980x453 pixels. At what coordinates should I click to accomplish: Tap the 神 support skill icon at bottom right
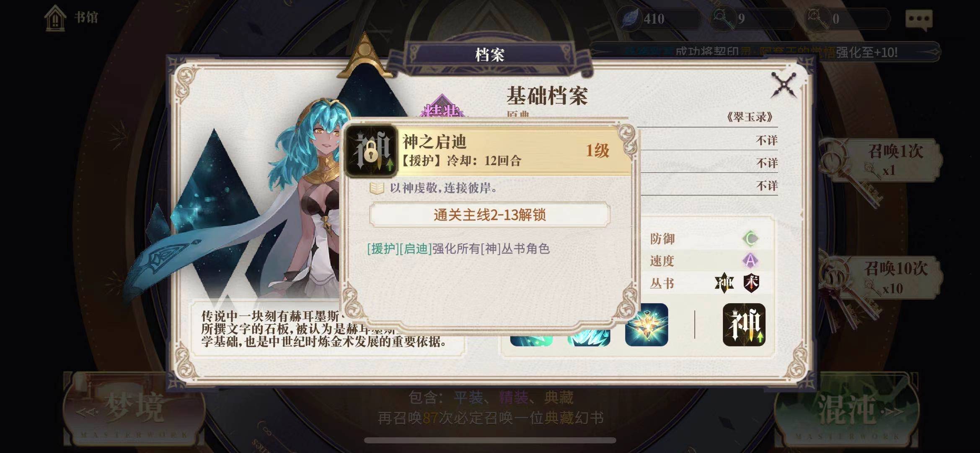[744, 325]
